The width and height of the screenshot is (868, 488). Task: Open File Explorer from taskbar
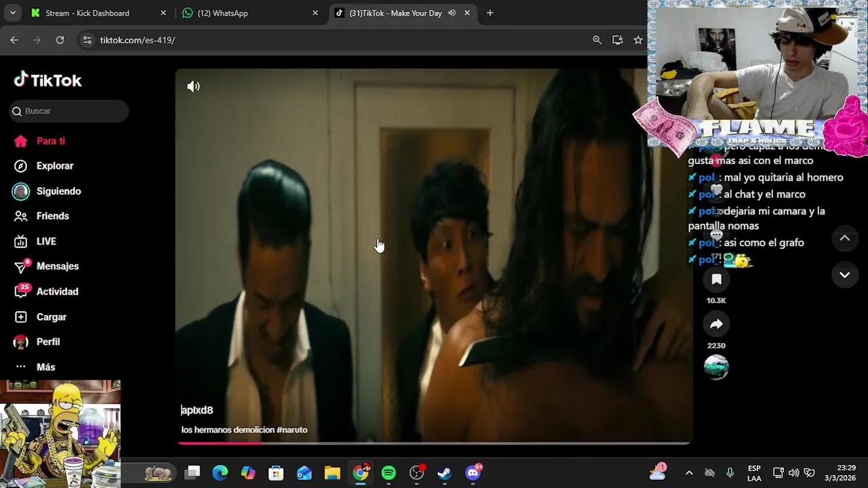coord(332,473)
